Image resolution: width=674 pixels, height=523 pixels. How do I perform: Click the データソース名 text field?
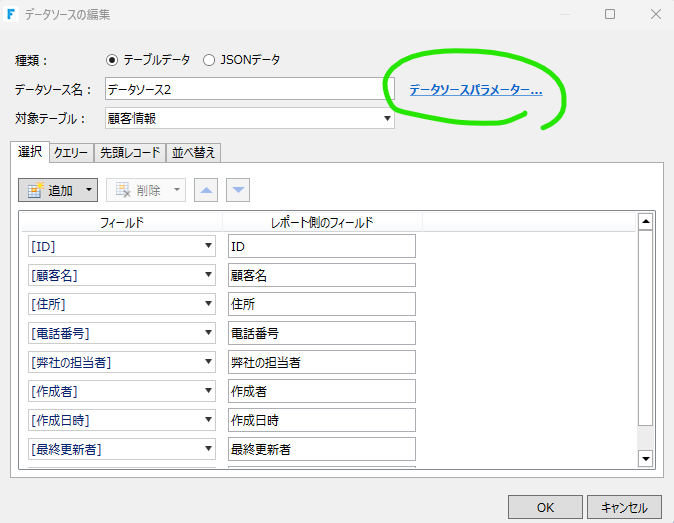[248, 90]
